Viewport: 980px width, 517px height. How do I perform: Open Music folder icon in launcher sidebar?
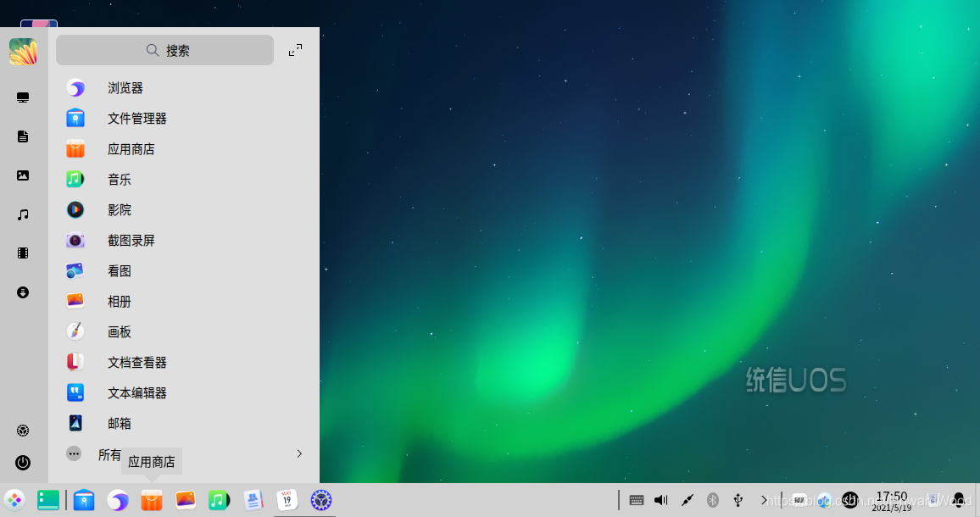click(x=23, y=214)
